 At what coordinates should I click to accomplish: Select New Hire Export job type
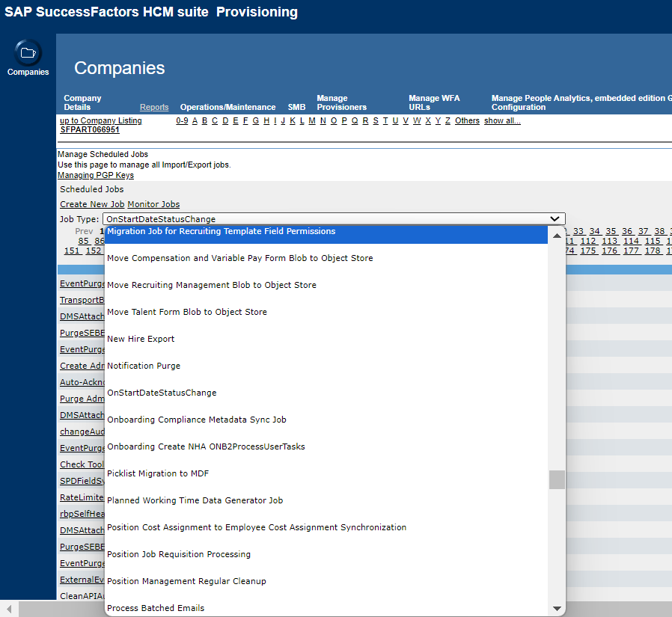click(326, 339)
